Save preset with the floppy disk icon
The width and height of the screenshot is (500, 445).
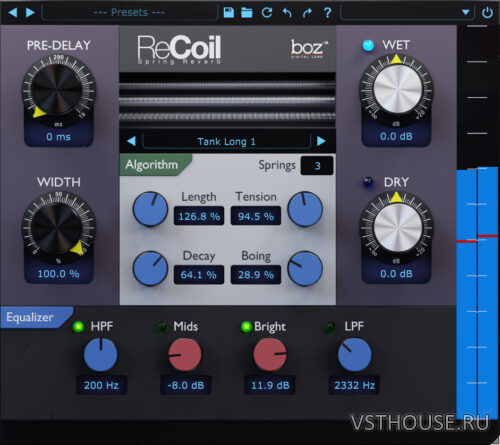[x=229, y=13]
